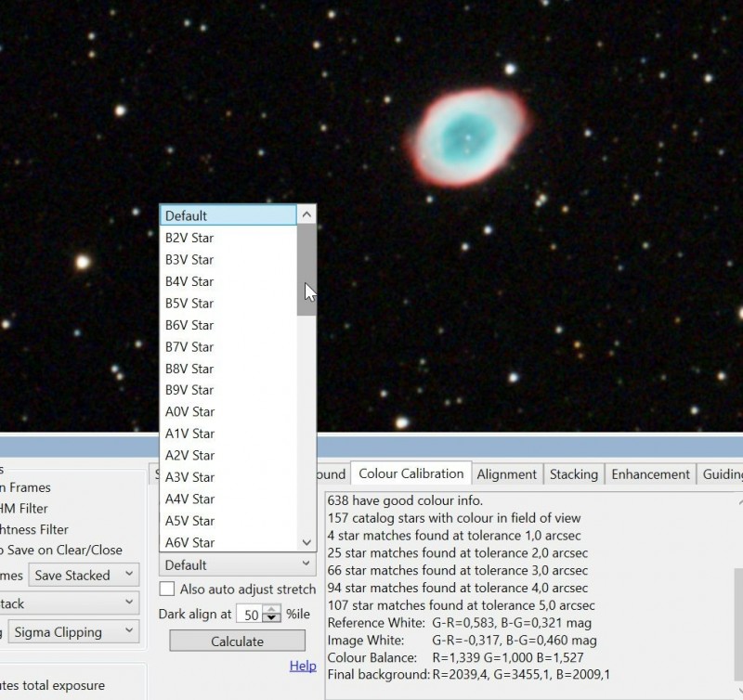The height and width of the screenshot is (700, 743).
Task: Click the Dark align percentile field
Action: [250, 615]
